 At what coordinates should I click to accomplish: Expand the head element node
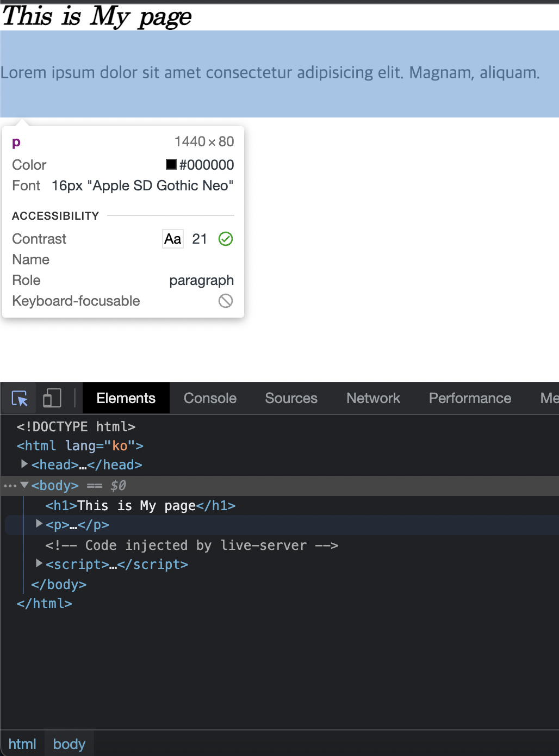24,464
